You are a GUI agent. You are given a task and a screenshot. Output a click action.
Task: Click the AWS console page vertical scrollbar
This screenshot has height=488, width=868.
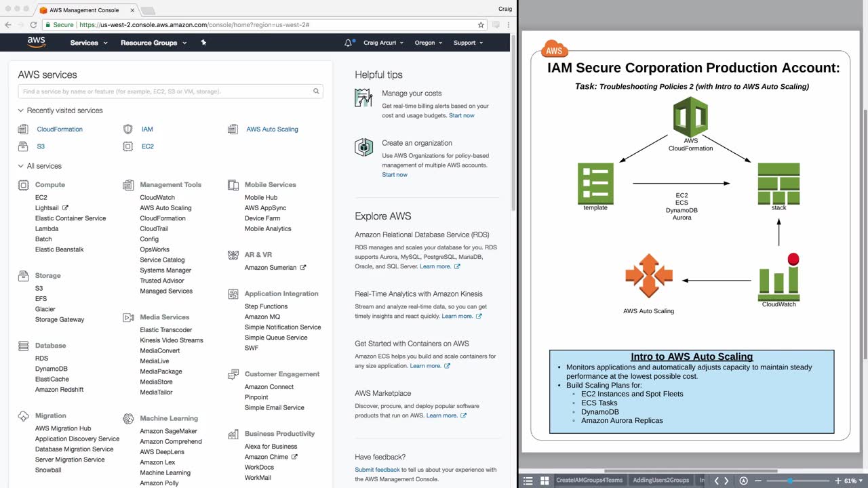512,122
